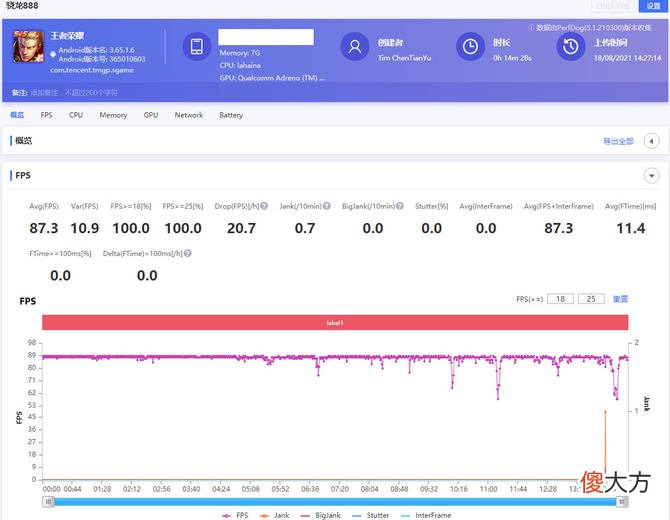Click the red label1 bar

click(x=335, y=323)
